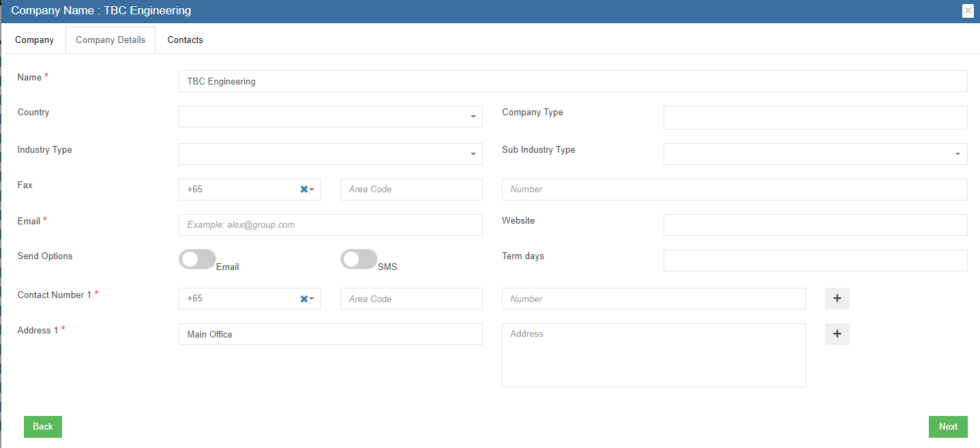The image size is (980, 448).
Task: Expand the Industry Type dropdown
Action: (x=330, y=154)
